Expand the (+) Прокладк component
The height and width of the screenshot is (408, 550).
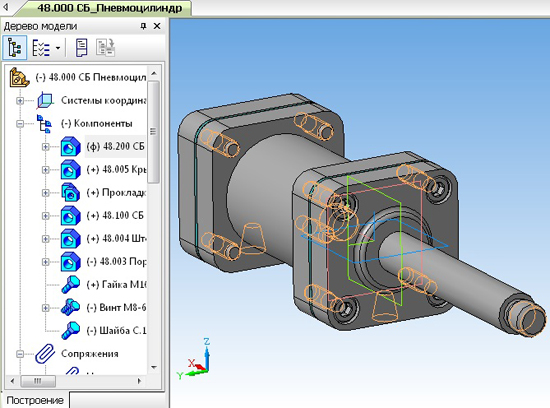click(46, 193)
